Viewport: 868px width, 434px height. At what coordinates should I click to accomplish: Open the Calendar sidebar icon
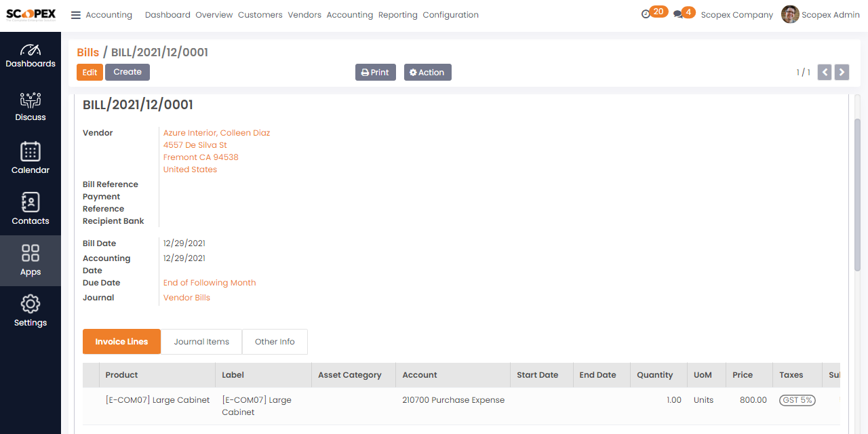[x=31, y=158]
